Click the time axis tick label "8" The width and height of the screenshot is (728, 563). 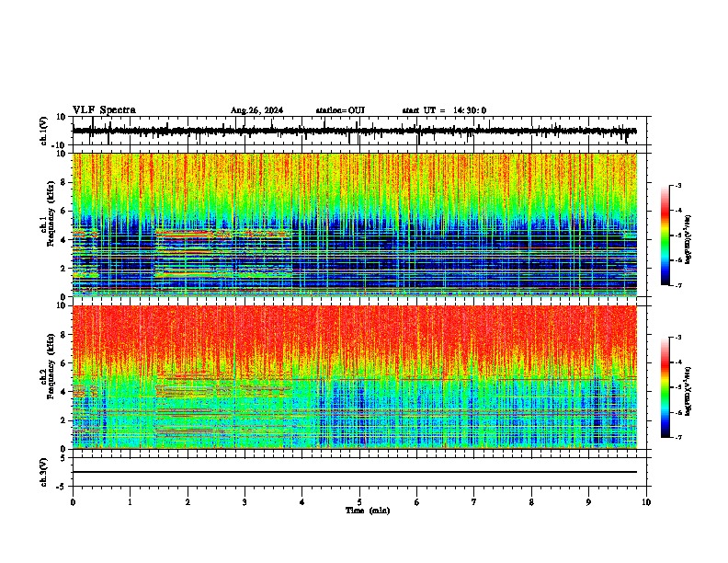531,502
